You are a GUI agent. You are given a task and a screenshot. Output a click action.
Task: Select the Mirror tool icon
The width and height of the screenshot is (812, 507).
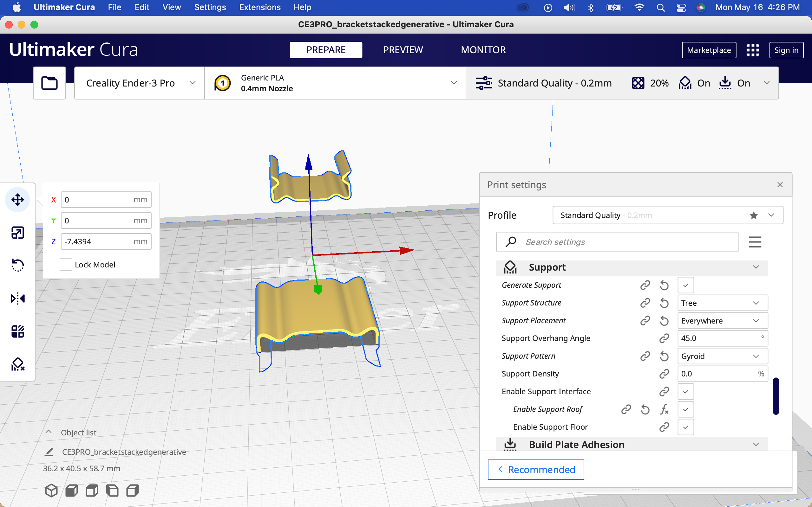coord(17,298)
